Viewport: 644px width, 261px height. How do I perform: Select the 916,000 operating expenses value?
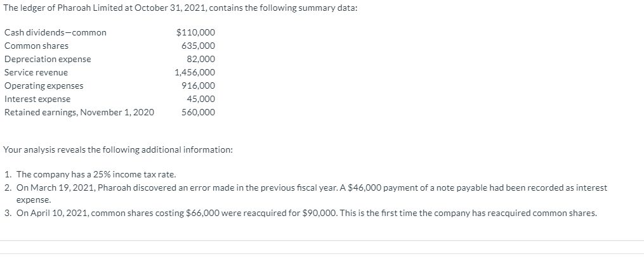pos(198,86)
